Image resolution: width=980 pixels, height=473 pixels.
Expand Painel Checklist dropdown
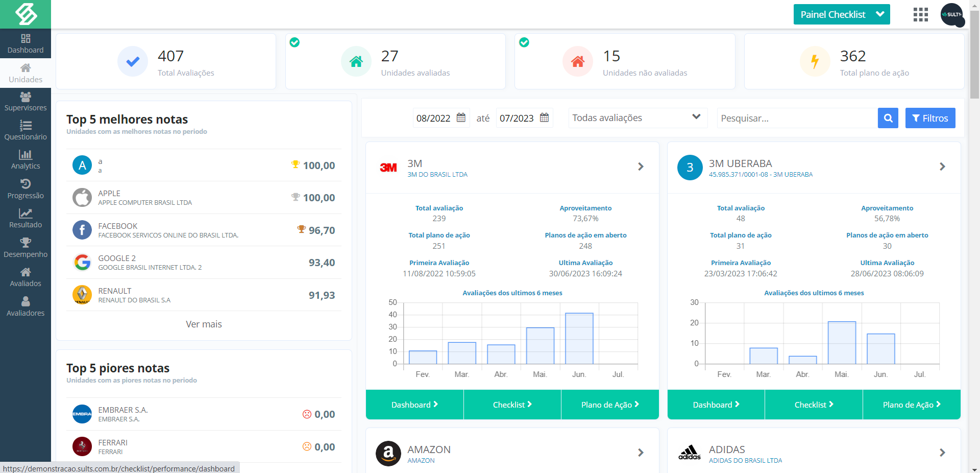tap(842, 14)
